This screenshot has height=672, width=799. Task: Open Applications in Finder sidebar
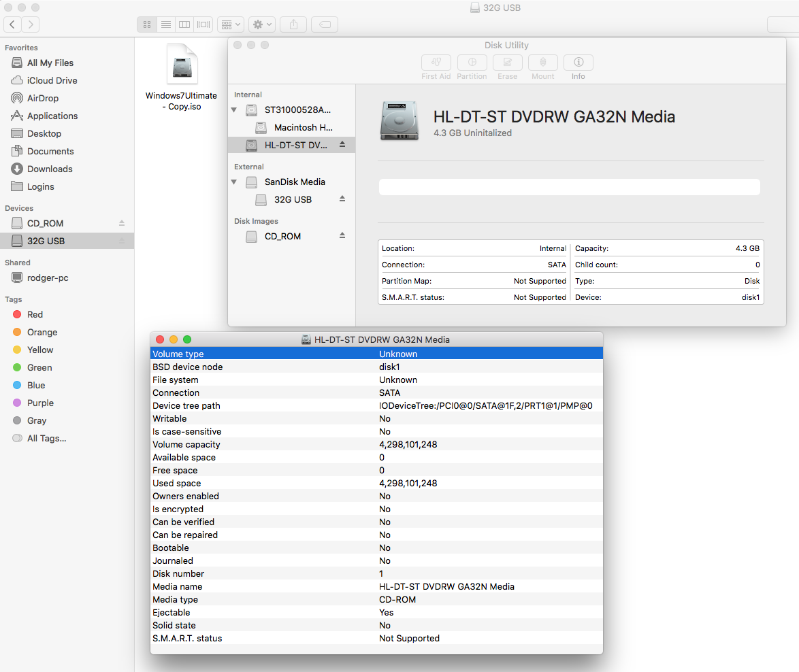click(67, 116)
